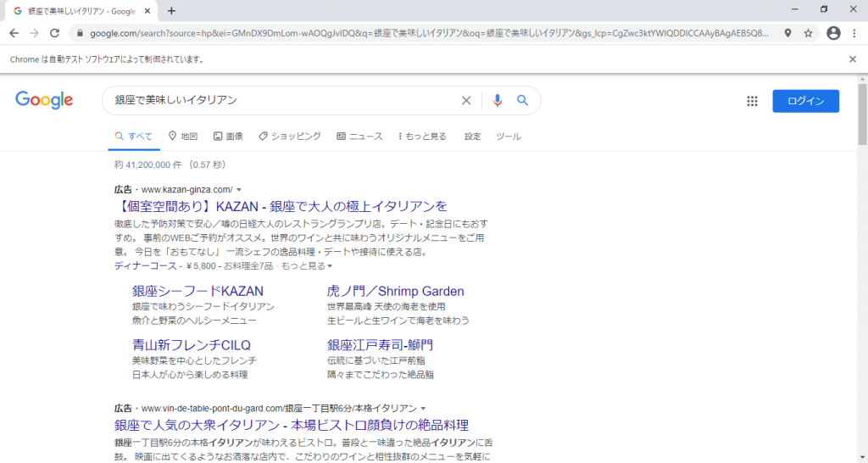Switch to the 地図 results tab
This screenshot has width=868, height=463.
pyautogui.click(x=183, y=137)
